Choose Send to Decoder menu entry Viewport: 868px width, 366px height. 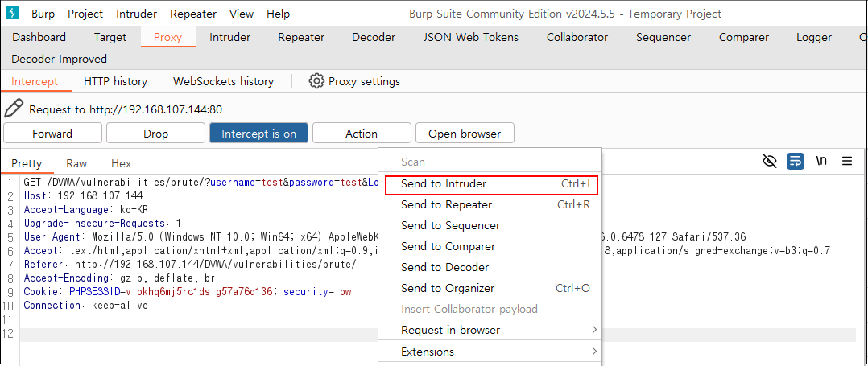pyautogui.click(x=490, y=268)
